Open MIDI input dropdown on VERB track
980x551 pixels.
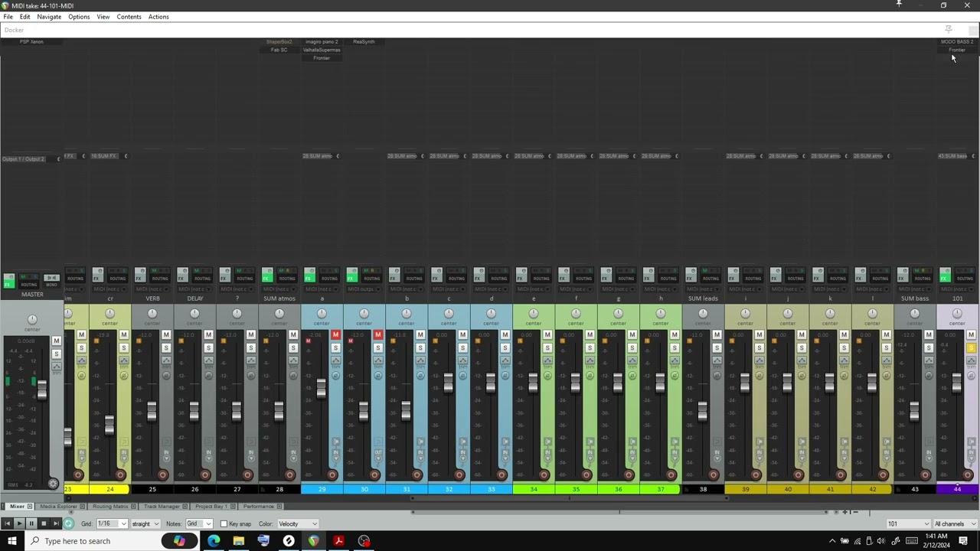[152, 289]
